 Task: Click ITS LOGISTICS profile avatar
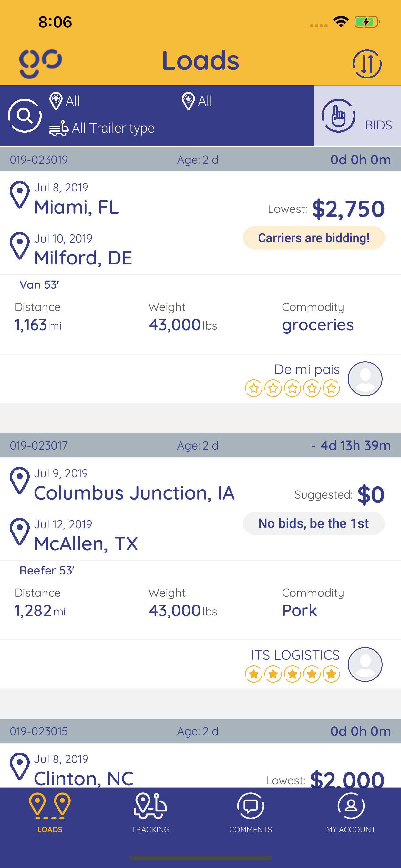pos(365,664)
